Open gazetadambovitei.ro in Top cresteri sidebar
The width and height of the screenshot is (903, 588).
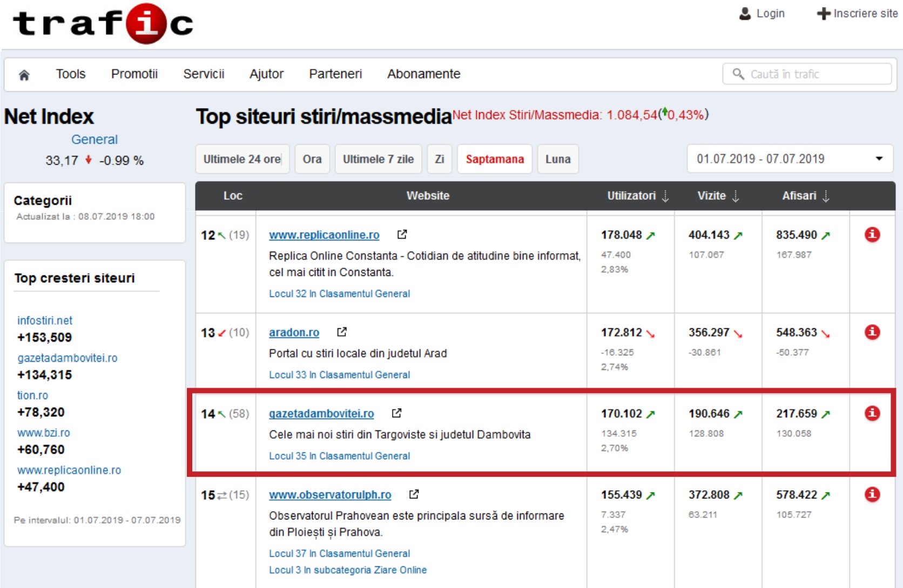pyautogui.click(x=68, y=358)
